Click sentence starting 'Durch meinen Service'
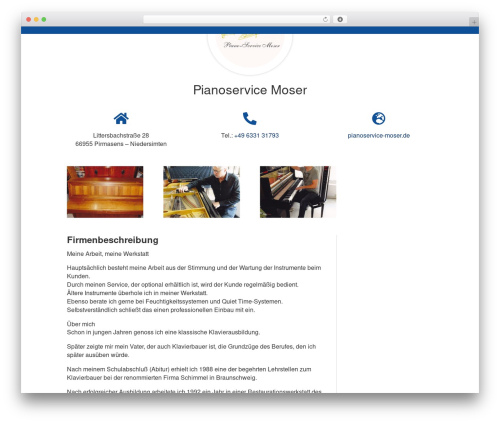The width and height of the screenshot is (500, 423). (x=183, y=285)
